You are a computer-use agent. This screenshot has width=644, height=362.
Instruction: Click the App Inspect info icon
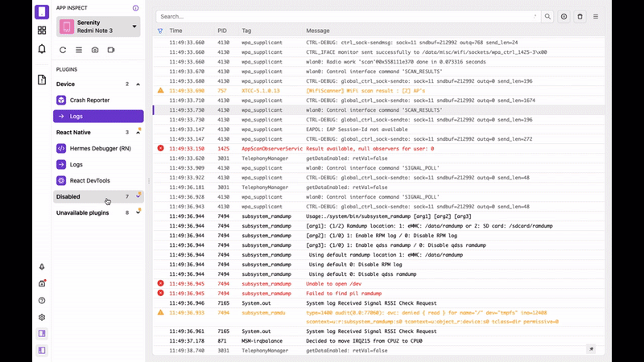click(x=135, y=8)
